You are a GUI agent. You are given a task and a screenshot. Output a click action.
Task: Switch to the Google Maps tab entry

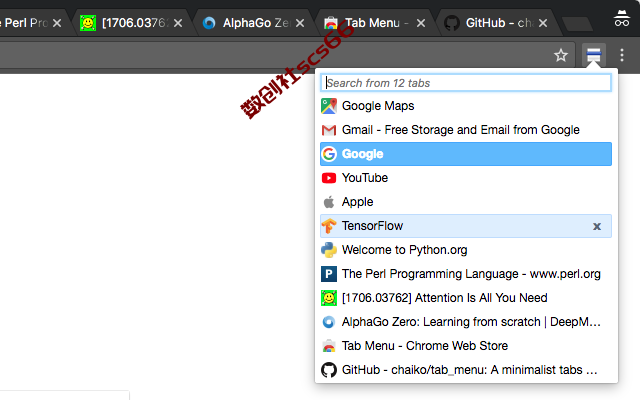[x=466, y=106]
